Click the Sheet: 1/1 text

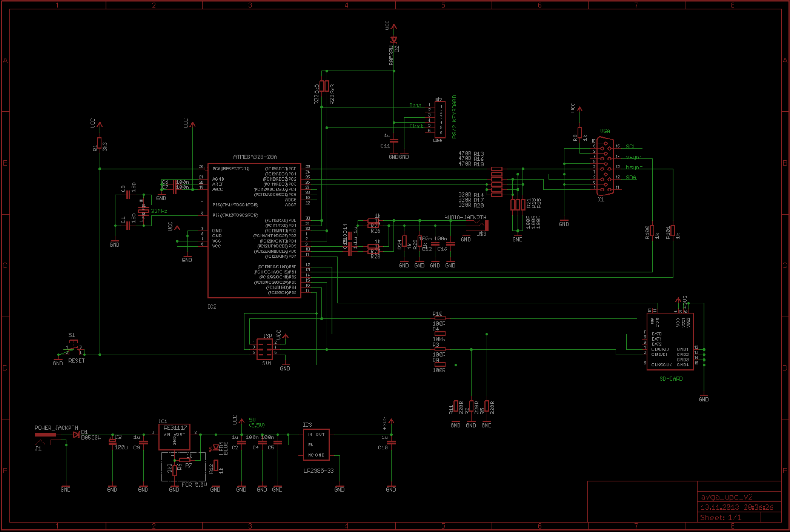pos(721,518)
